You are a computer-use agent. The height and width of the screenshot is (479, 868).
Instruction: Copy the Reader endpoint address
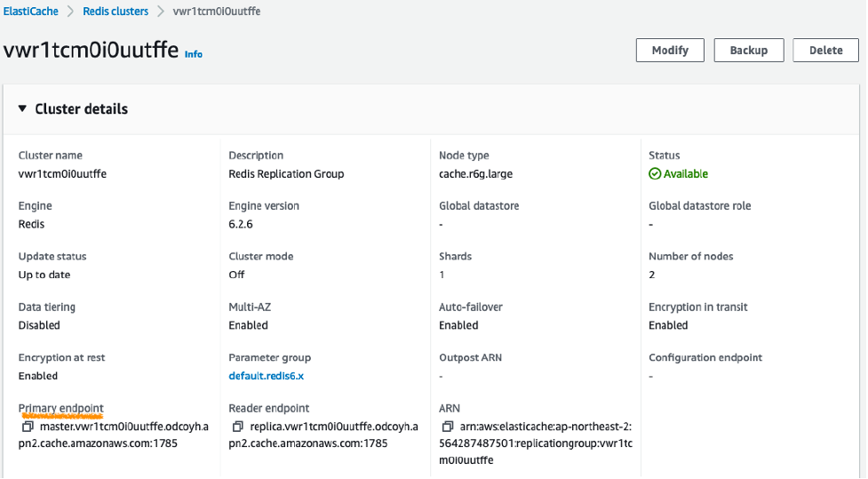pyautogui.click(x=237, y=427)
